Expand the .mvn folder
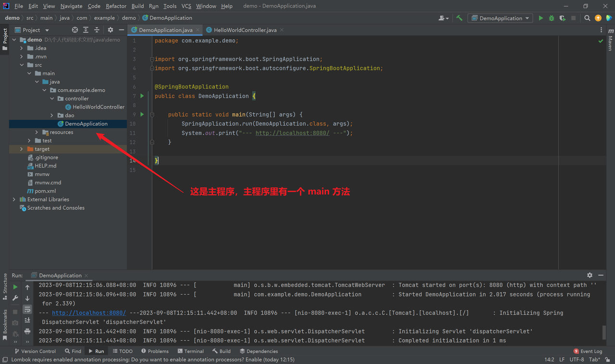The height and width of the screenshot is (364, 615). (x=22, y=57)
